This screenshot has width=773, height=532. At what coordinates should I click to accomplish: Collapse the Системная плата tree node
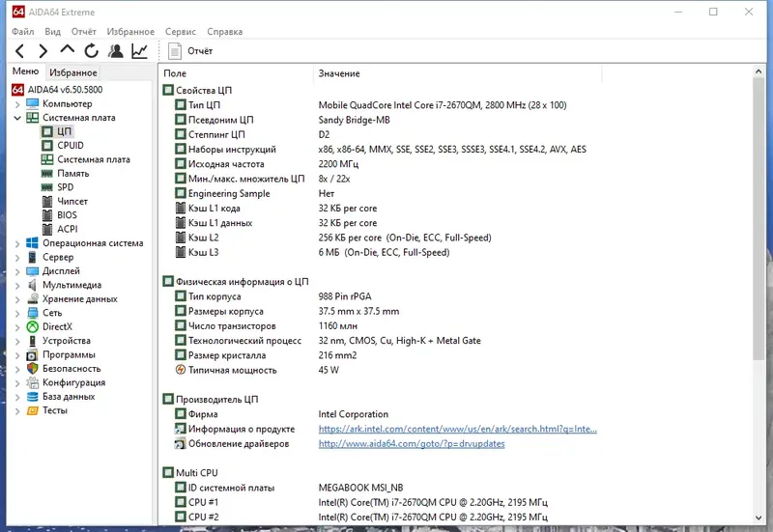[x=17, y=118]
